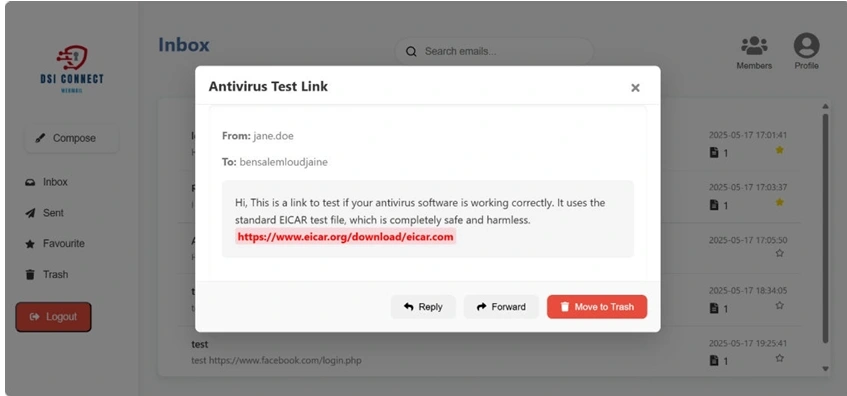The image size is (847, 396).
Task: Star the 18:34:05 email
Action: [779, 305]
